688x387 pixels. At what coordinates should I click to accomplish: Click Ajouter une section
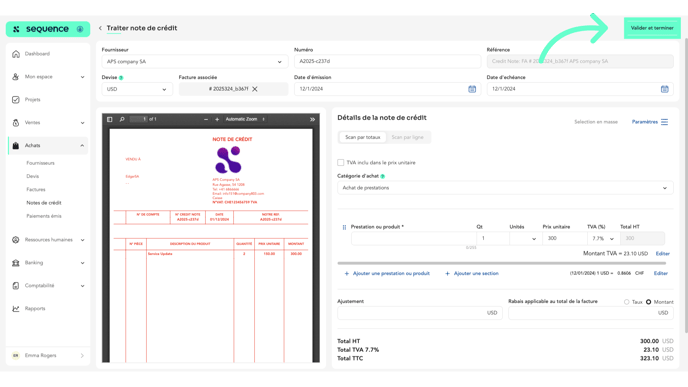pyautogui.click(x=472, y=273)
